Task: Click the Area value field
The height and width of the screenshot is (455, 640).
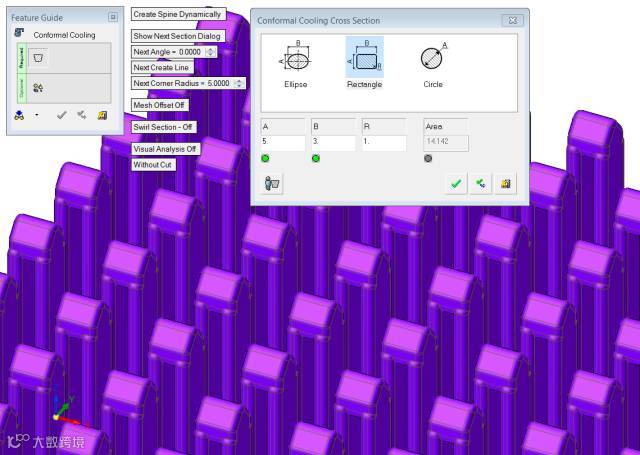Action: pyautogui.click(x=446, y=143)
